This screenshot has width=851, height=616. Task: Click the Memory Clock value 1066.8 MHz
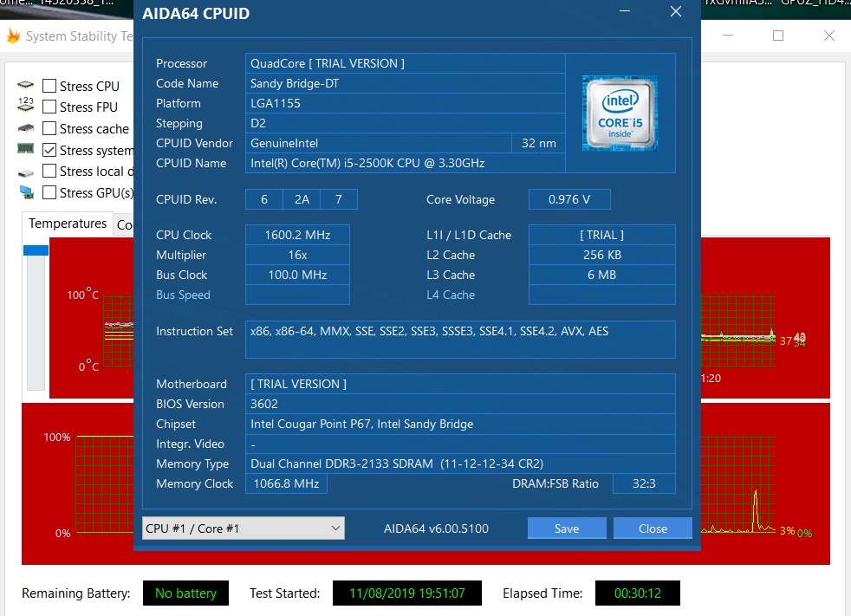coord(286,483)
